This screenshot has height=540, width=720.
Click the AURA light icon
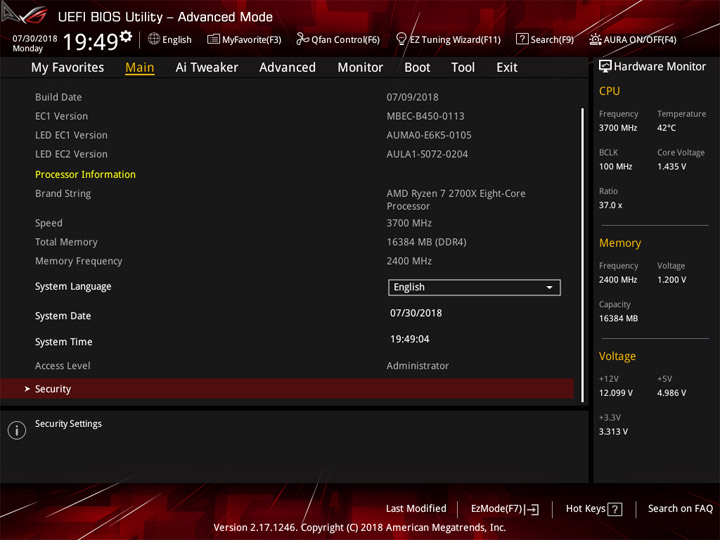(595, 39)
